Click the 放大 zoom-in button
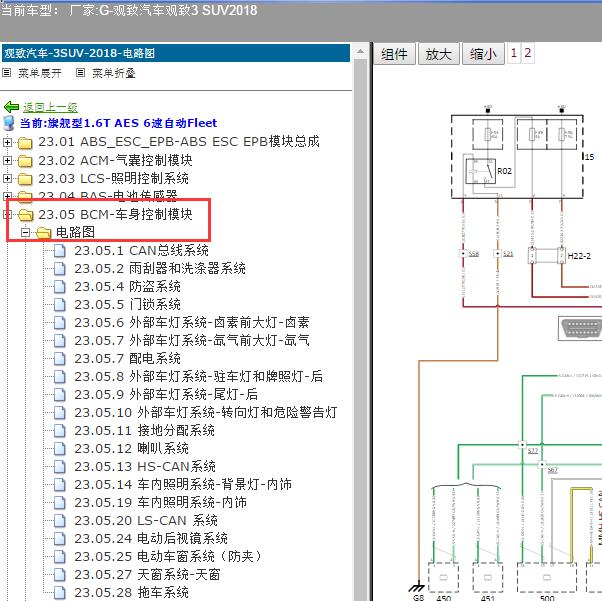602x601 pixels. tap(438, 54)
